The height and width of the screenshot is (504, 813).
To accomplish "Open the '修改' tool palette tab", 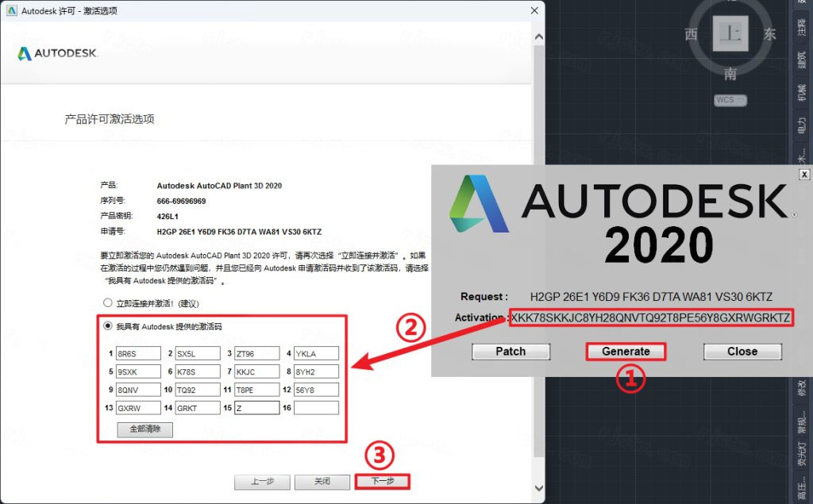I will (802, 388).
